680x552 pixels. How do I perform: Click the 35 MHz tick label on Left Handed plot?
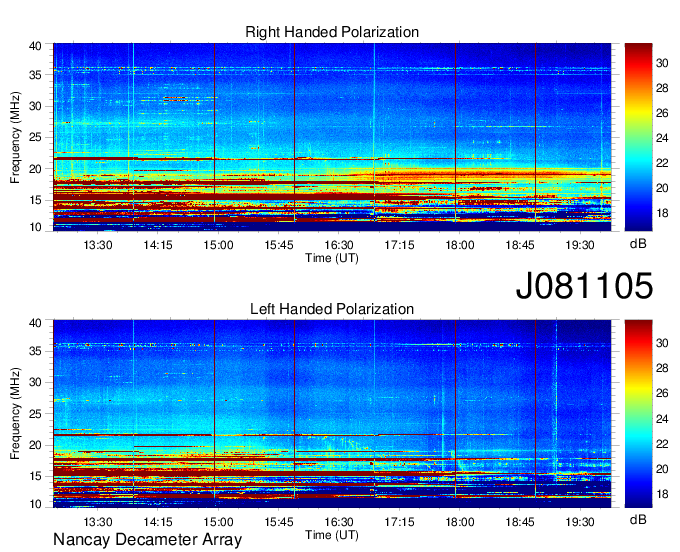point(35,351)
